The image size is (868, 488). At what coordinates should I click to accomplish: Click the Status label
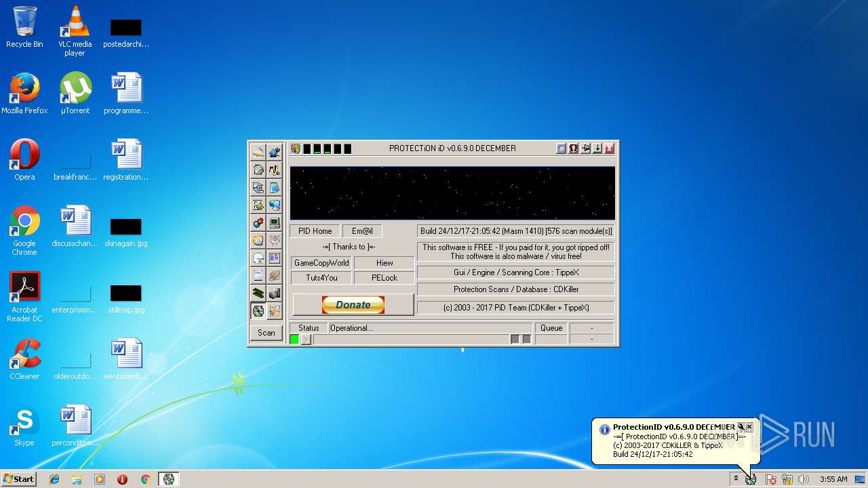click(309, 328)
